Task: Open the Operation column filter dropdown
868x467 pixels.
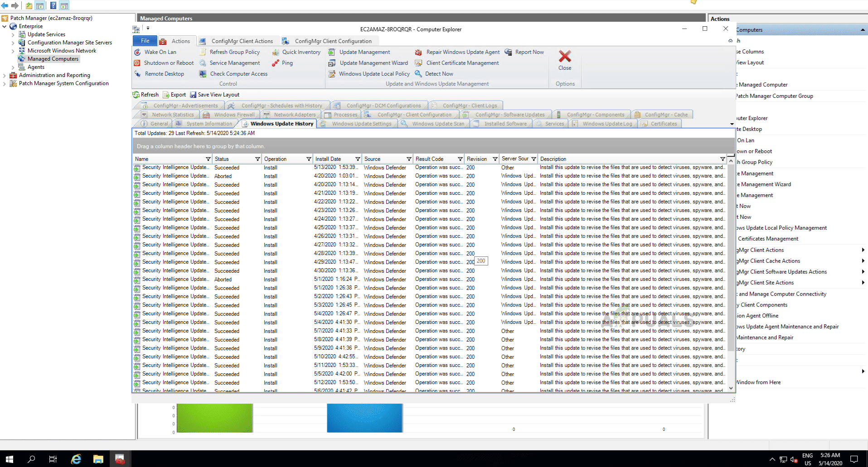Action: coord(309,159)
